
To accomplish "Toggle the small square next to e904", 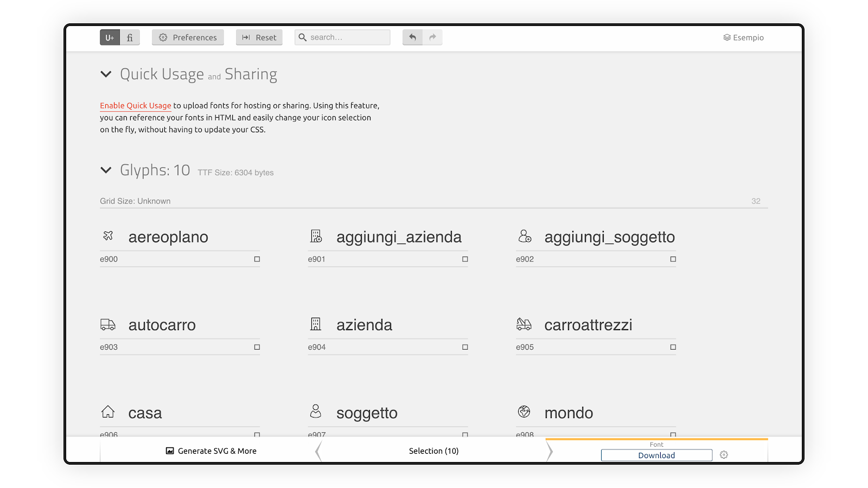I will pos(465,347).
